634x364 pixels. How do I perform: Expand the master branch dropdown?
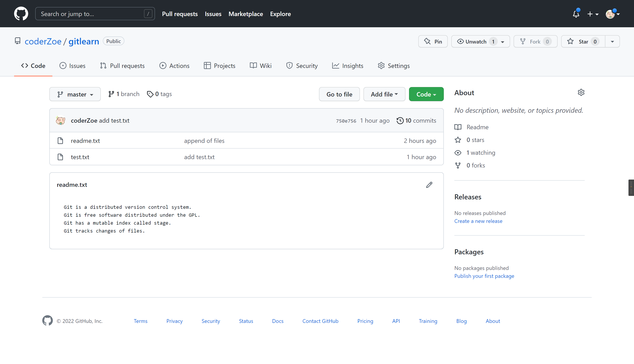click(x=75, y=94)
